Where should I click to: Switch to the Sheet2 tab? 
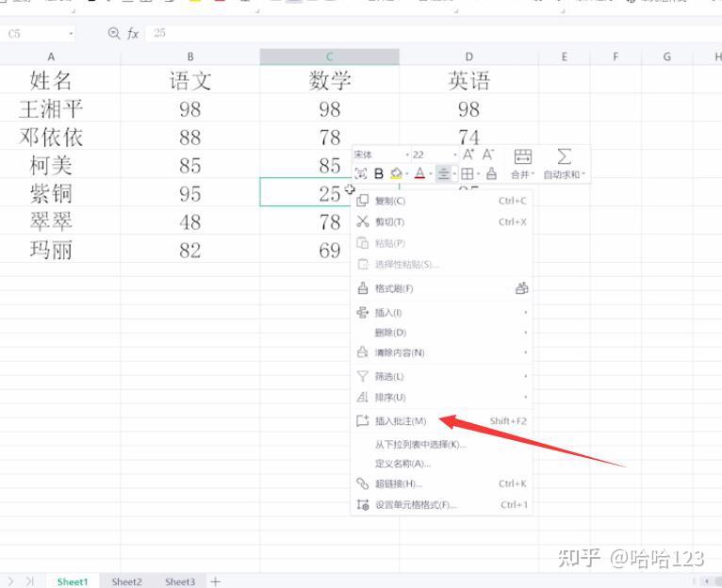point(126,581)
